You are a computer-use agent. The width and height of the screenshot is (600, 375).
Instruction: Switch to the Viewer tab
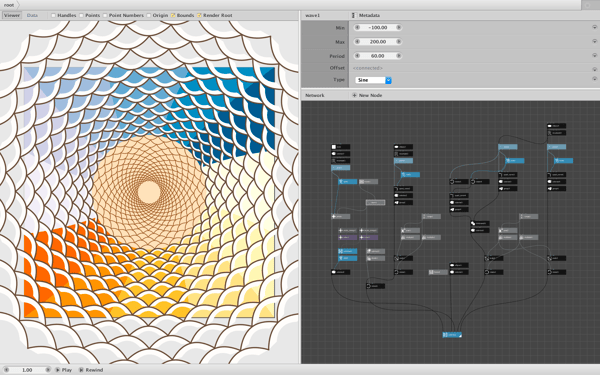pyautogui.click(x=12, y=15)
